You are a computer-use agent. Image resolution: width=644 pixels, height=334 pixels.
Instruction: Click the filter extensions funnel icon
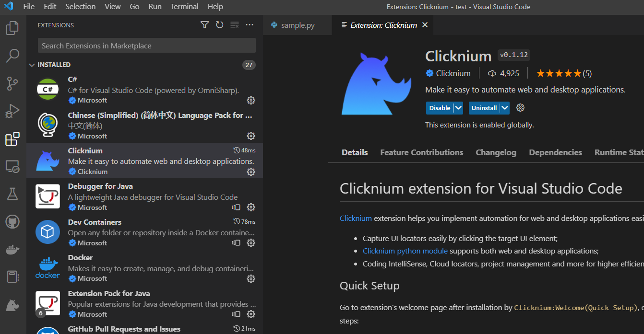point(204,25)
